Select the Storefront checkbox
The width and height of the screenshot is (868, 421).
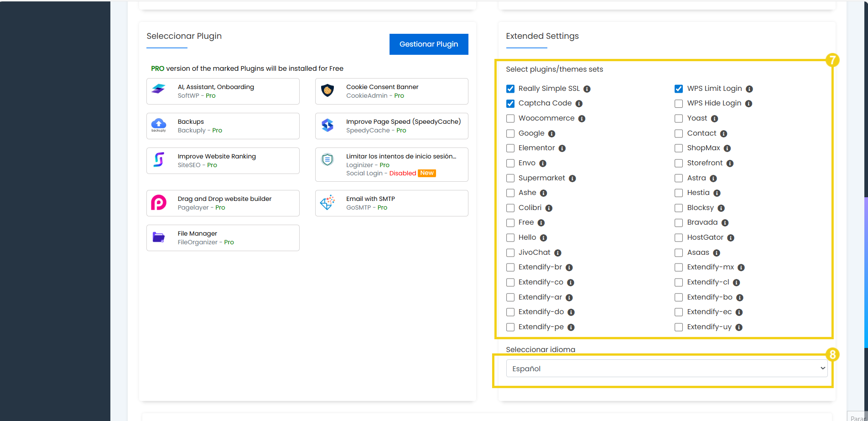tap(679, 163)
